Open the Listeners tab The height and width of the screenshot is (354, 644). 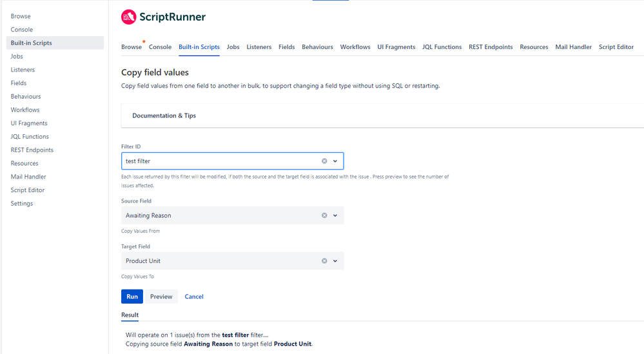259,47
